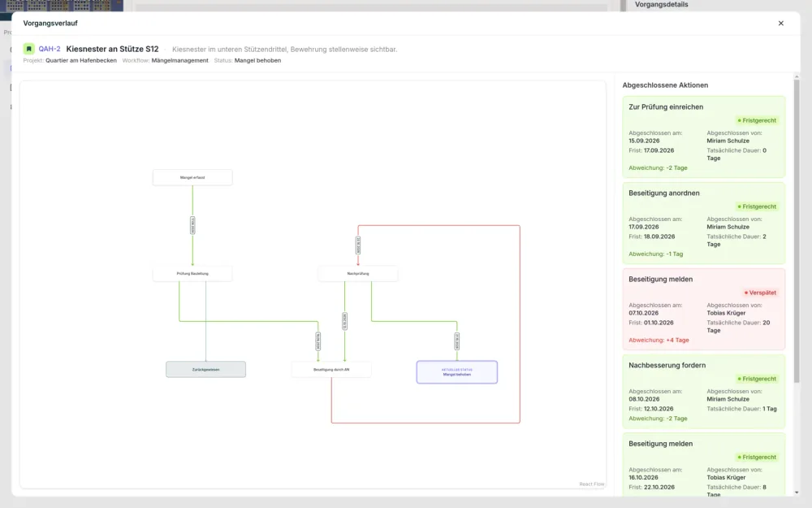Screen dimensions: 812x508
Task: Click the issue title 'Kiesnester an Stütze S12'
Action: 112,49
